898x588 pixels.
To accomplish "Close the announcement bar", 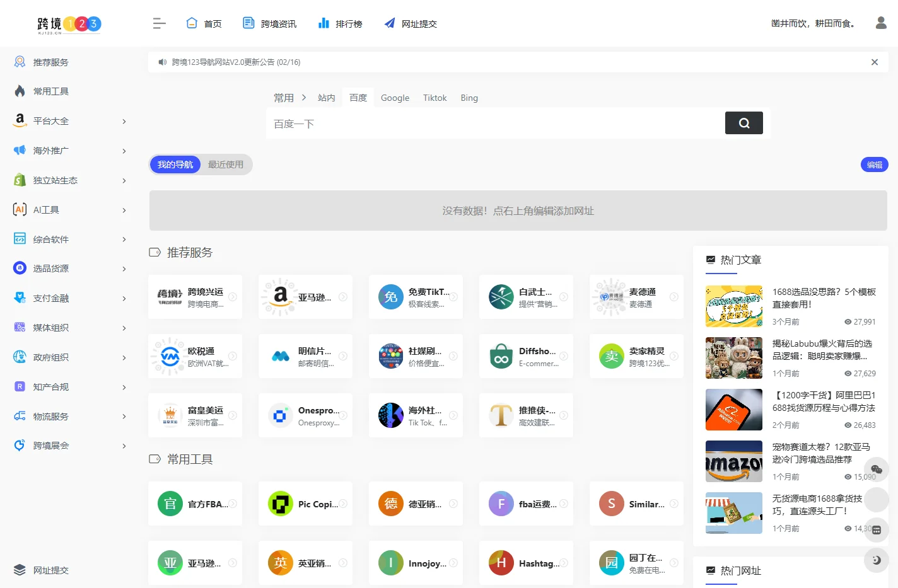I will click(x=875, y=62).
